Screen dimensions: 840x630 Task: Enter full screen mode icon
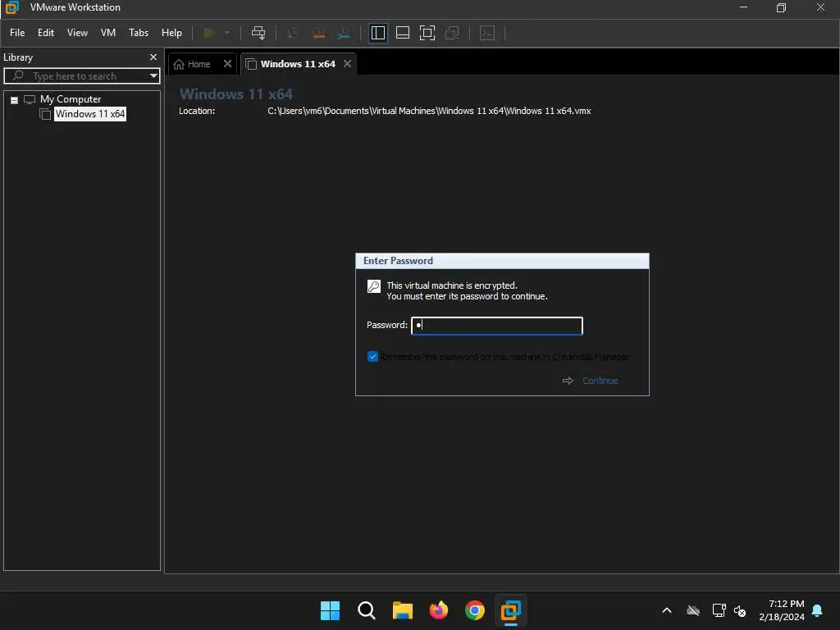(x=427, y=33)
